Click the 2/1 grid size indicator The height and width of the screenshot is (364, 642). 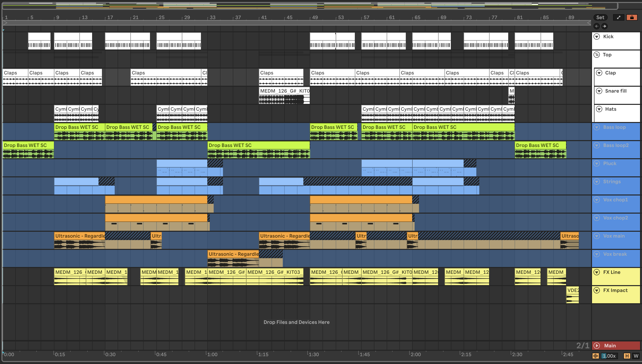583,345
